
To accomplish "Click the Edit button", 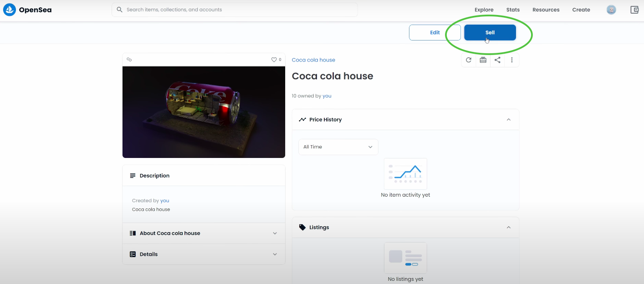I will tap(435, 32).
